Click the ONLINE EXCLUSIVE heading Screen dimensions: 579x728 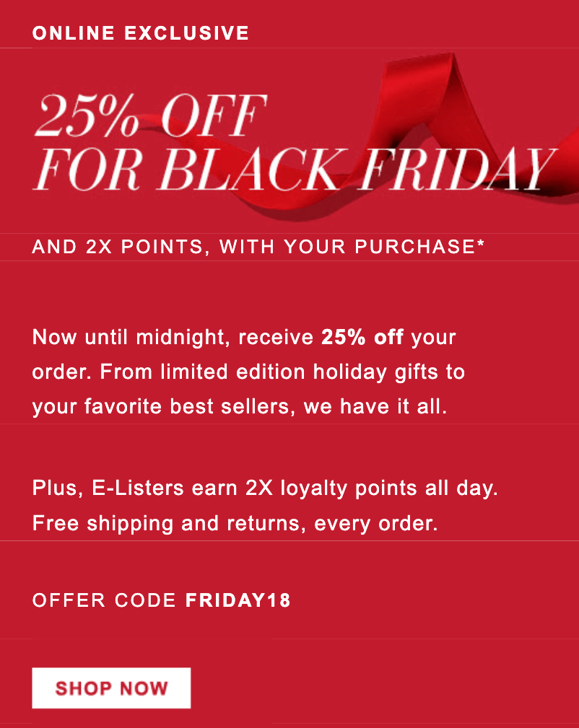[141, 32]
